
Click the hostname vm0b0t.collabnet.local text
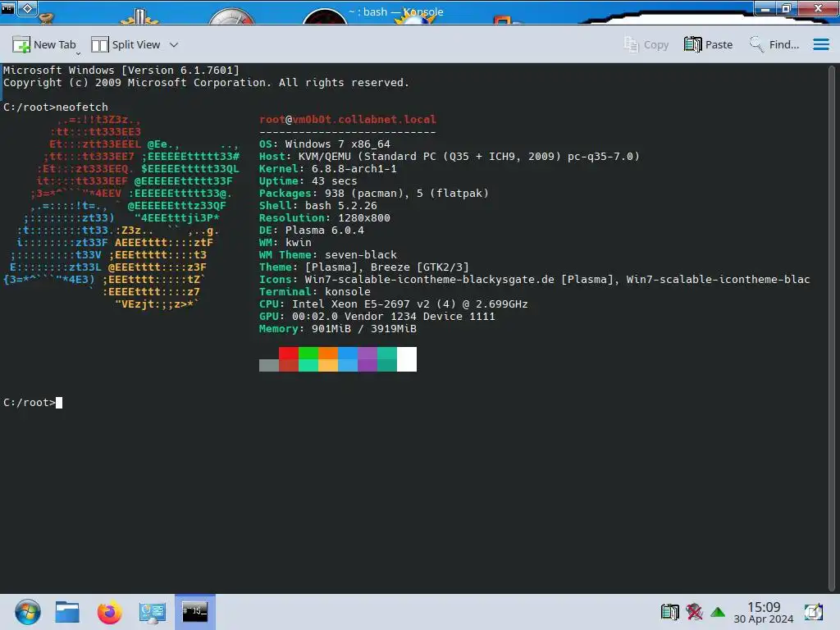click(x=364, y=120)
